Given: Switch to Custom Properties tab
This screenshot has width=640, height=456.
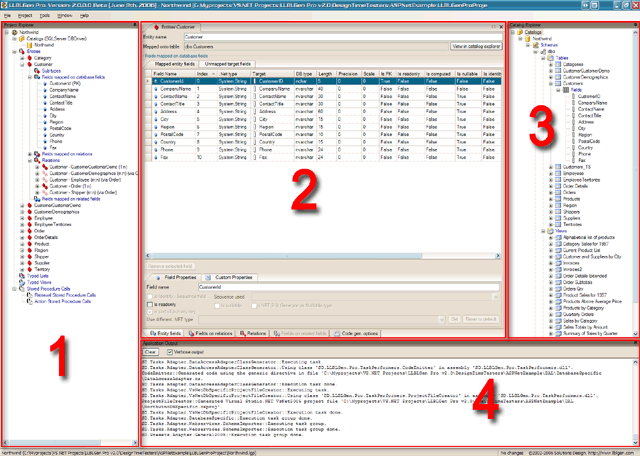Looking at the screenshot, I should [231, 277].
